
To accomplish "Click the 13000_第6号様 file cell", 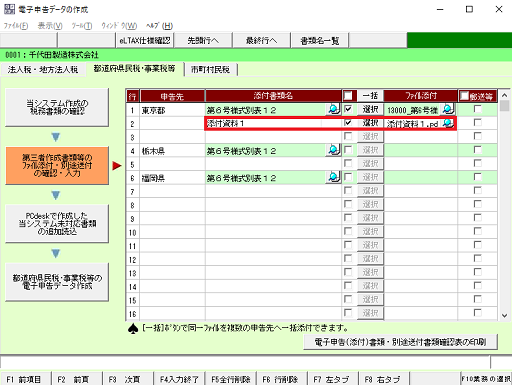I will click(x=413, y=110).
